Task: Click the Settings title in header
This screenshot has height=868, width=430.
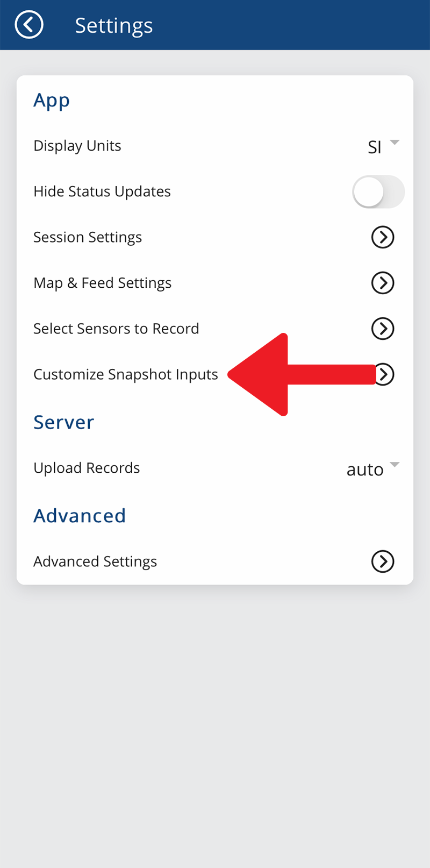Action: (x=114, y=26)
